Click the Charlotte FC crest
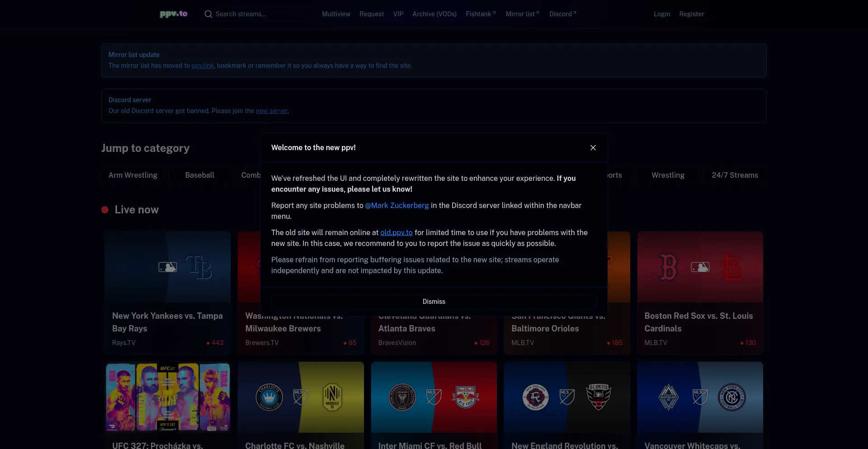The width and height of the screenshot is (868, 449). point(269,397)
